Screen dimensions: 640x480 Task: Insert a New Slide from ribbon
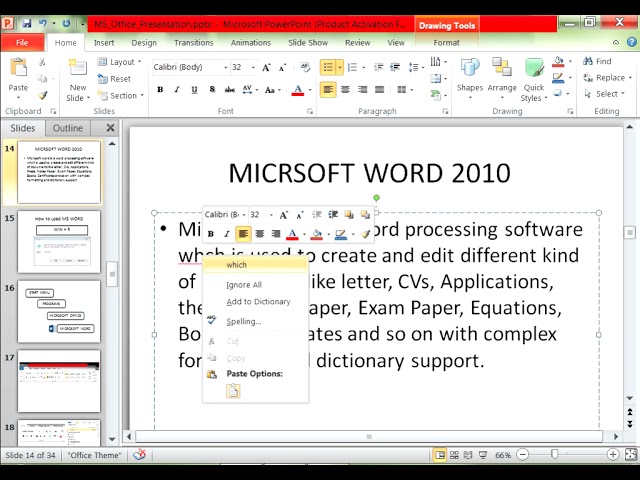pos(78,80)
